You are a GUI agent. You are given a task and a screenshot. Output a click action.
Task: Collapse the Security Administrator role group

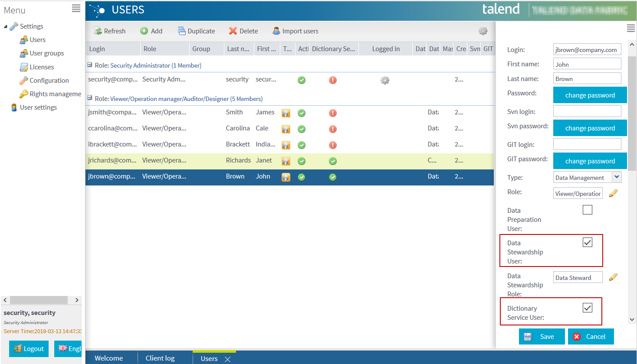90,65
